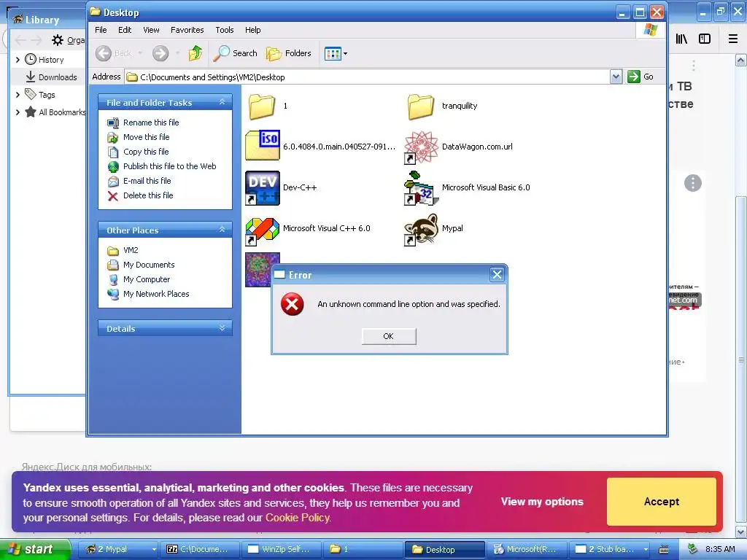Select Microsoft Visual C++ 6.0 shortcut
The width and height of the screenshot is (747, 560).
pyautogui.click(x=308, y=229)
